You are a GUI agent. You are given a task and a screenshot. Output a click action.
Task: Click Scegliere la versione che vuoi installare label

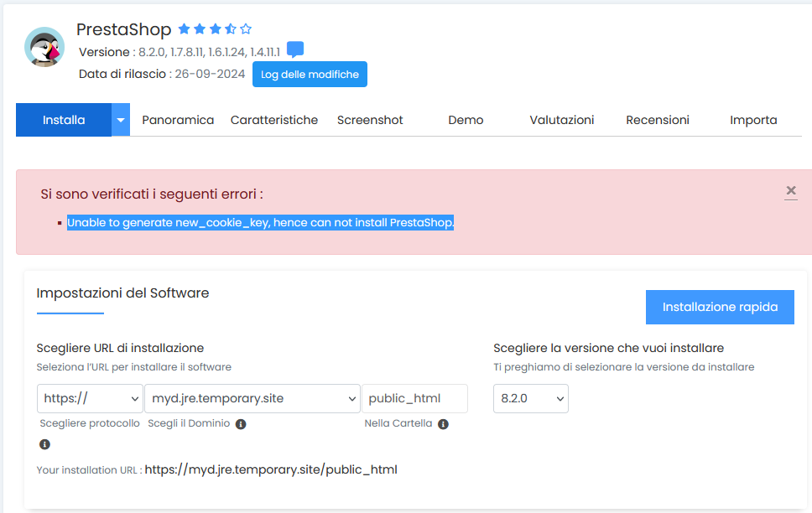(x=608, y=348)
